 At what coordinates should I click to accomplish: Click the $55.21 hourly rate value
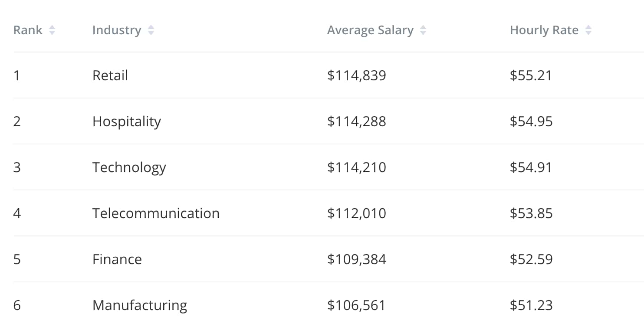coord(531,75)
